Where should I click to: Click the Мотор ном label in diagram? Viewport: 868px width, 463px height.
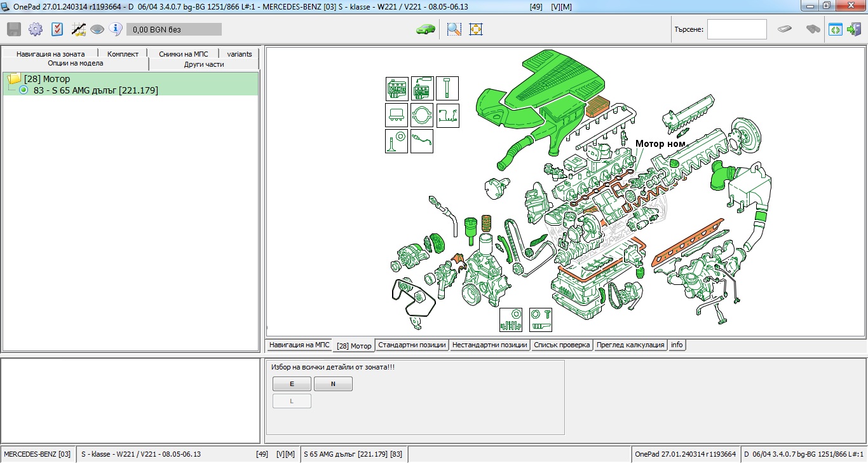click(x=660, y=144)
